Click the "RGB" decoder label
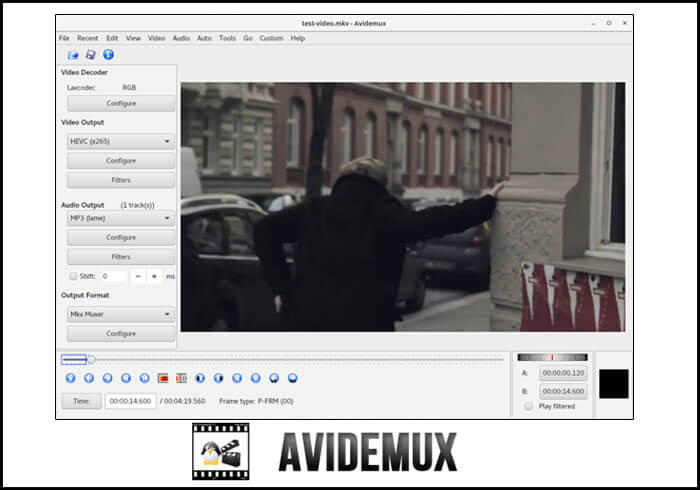The width and height of the screenshot is (700, 490). pos(129,87)
